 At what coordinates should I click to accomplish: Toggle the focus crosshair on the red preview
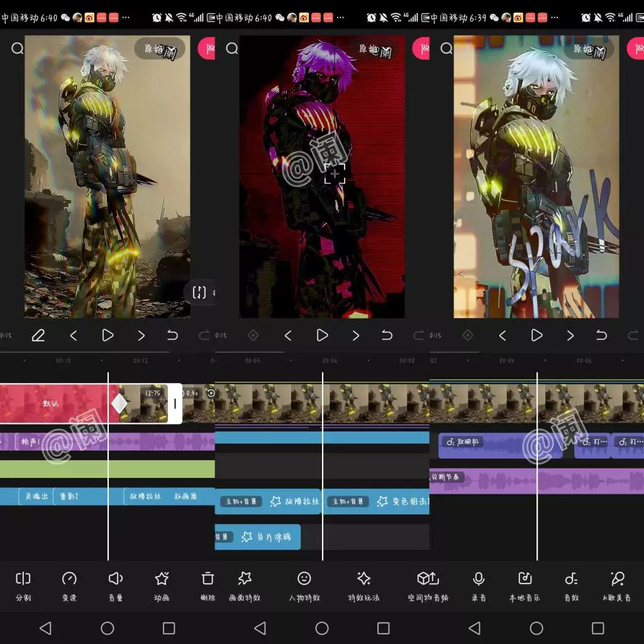point(335,174)
